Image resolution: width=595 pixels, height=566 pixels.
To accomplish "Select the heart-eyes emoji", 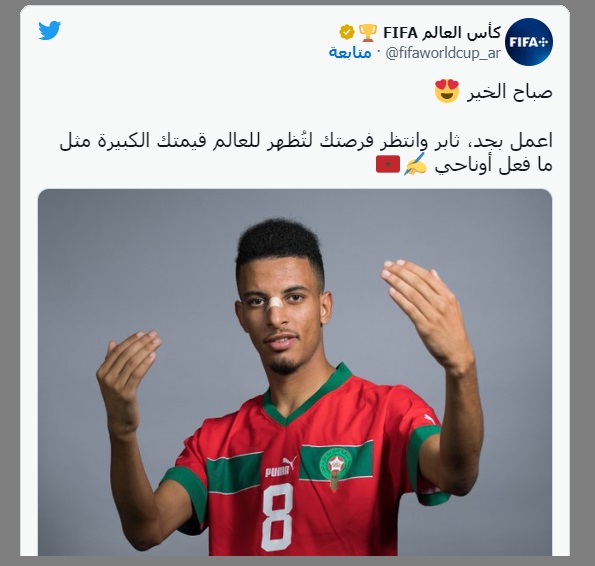I will click(447, 91).
